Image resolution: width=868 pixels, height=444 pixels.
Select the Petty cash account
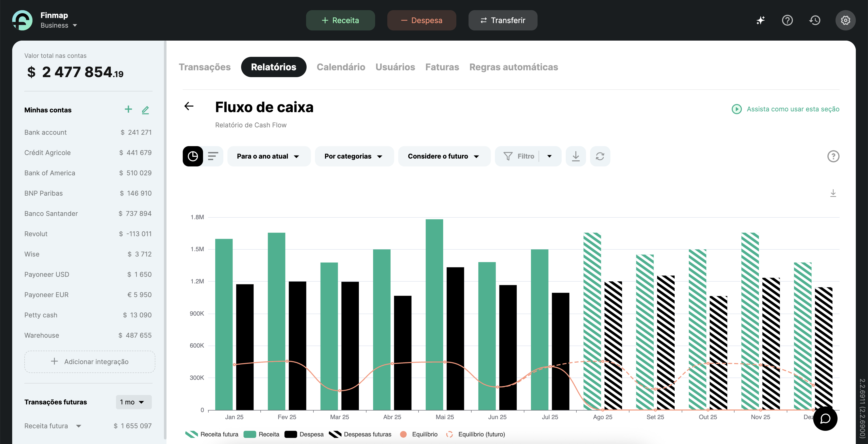click(x=88, y=315)
